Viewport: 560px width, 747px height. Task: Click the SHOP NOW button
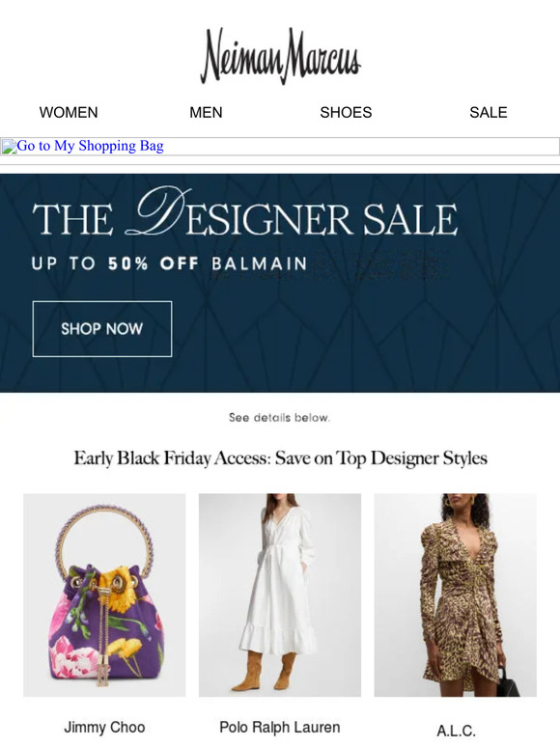[x=102, y=329]
